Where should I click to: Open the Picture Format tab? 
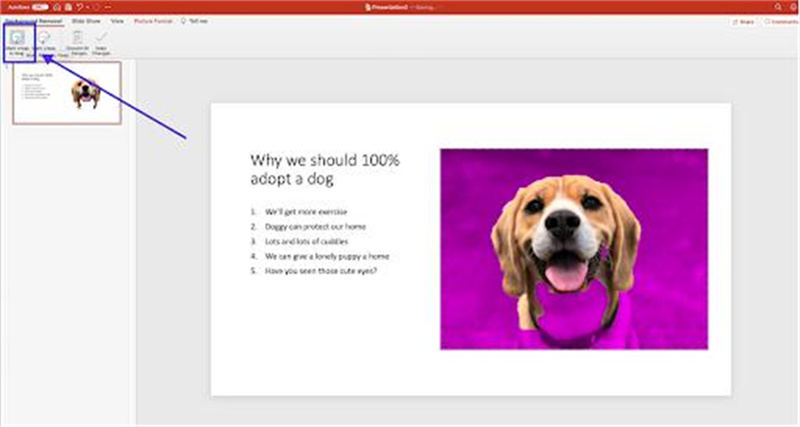[x=153, y=21]
